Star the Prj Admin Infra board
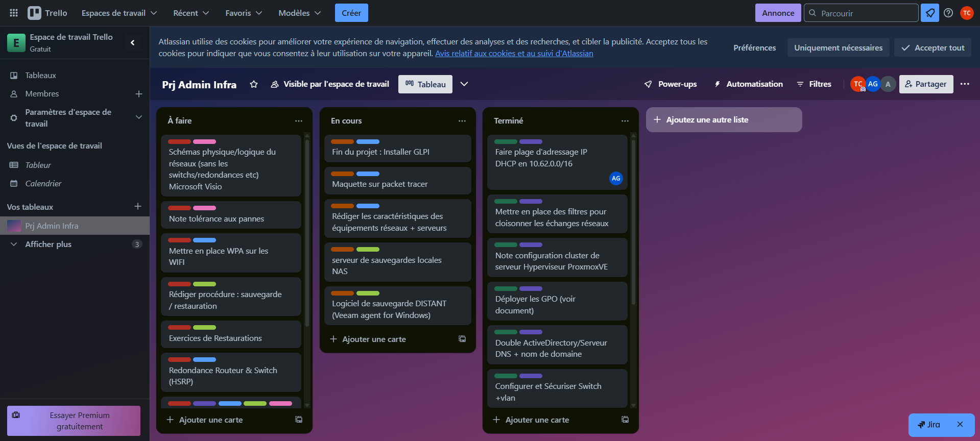Image resolution: width=980 pixels, height=441 pixels. tap(254, 84)
